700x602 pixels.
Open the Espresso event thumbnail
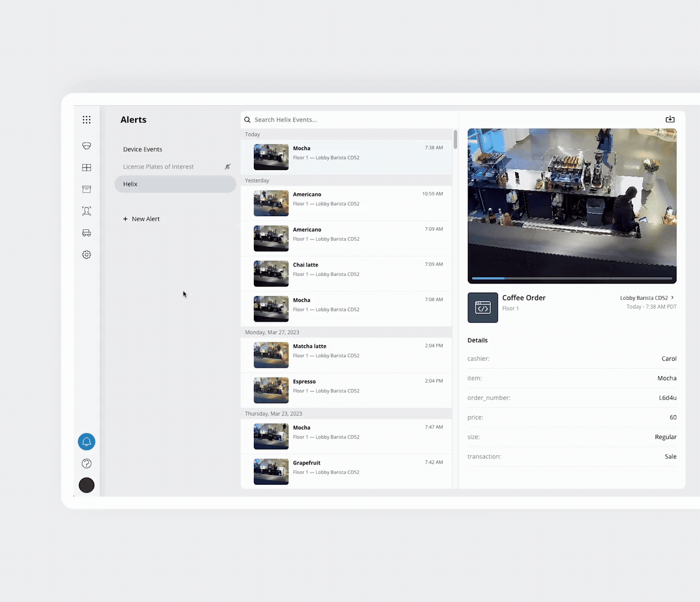[271, 390]
